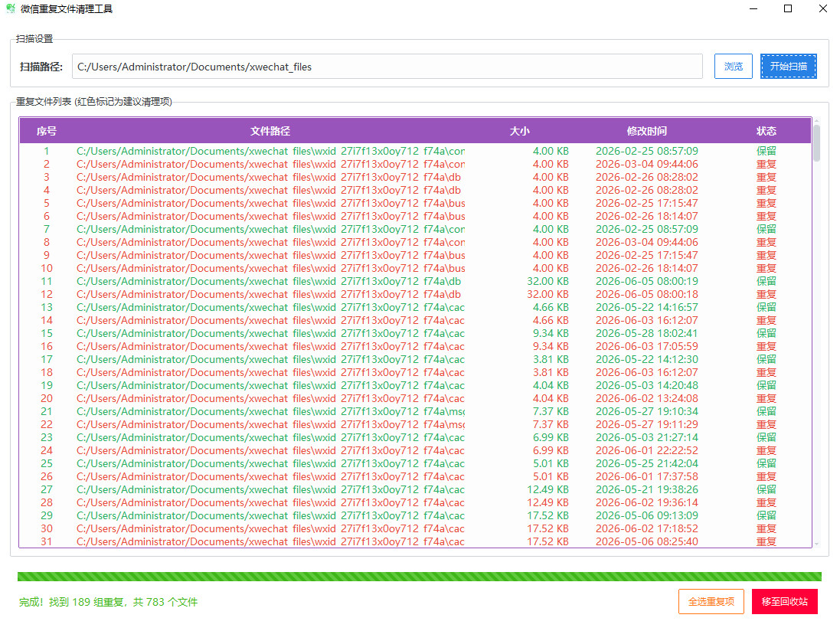The width and height of the screenshot is (840, 631).
Task: Select row 22 modified 2026-05-27 19:11:29
Action: click(x=415, y=424)
